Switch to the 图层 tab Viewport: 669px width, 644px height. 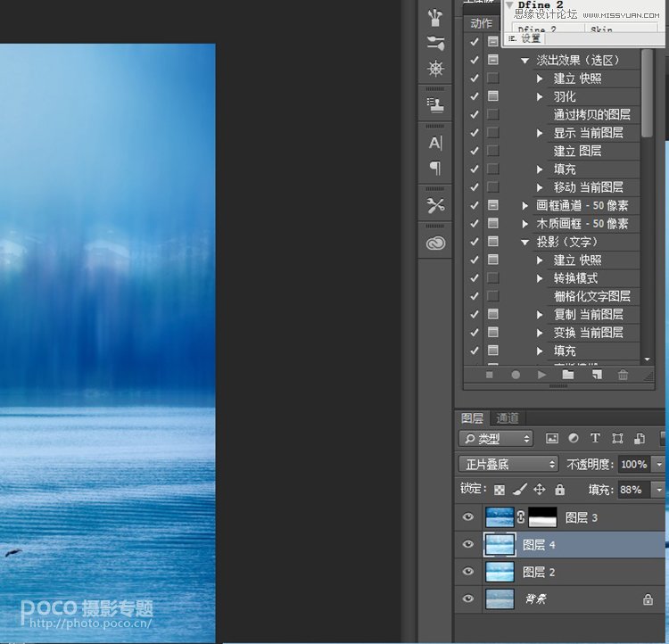tap(472, 418)
